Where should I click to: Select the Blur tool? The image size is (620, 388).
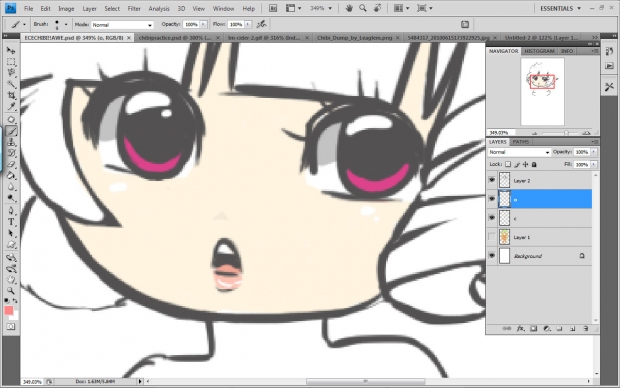pos(11,187)
